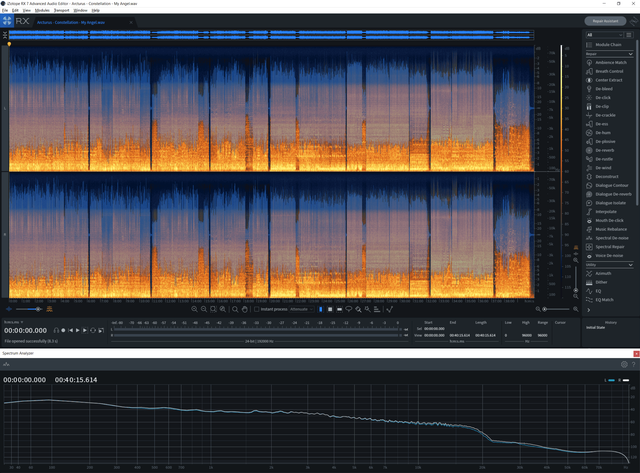The image size is (640, 473).
Task: Toggle loop playback in transport
Action: pos(93,330)
